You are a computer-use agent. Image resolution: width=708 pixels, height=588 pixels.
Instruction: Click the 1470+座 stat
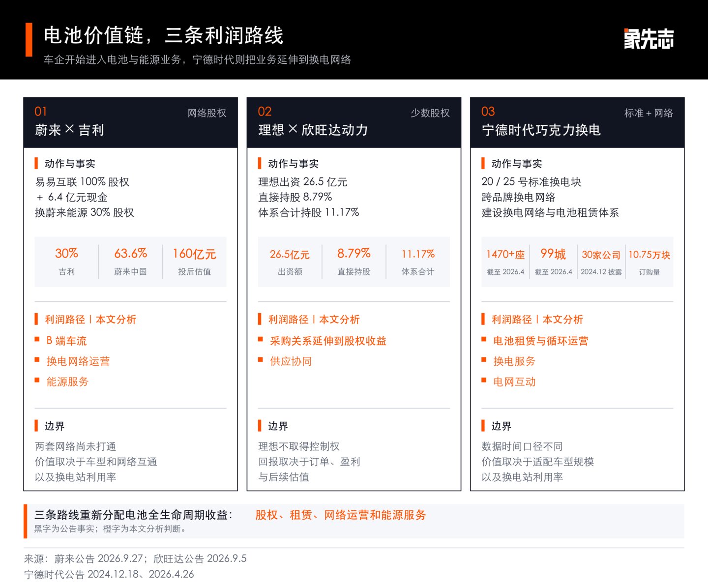click(505, 262)
